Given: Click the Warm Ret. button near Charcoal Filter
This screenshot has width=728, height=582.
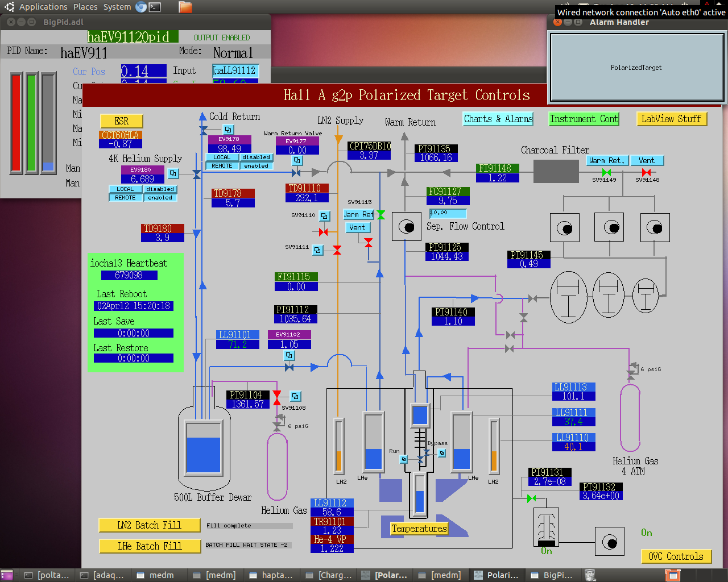Looking at the screenshot, I should 606,160.
